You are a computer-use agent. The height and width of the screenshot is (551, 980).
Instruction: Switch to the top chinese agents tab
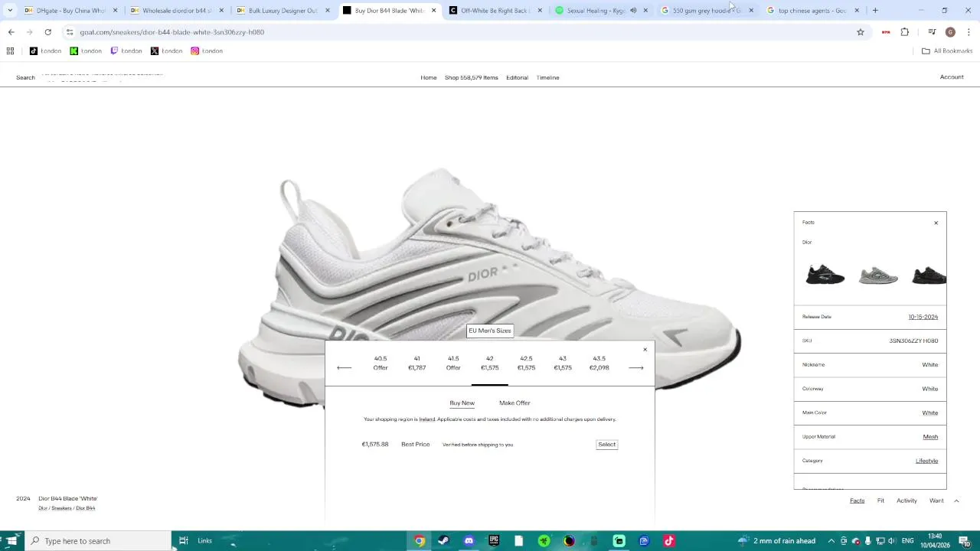(812, 11)
